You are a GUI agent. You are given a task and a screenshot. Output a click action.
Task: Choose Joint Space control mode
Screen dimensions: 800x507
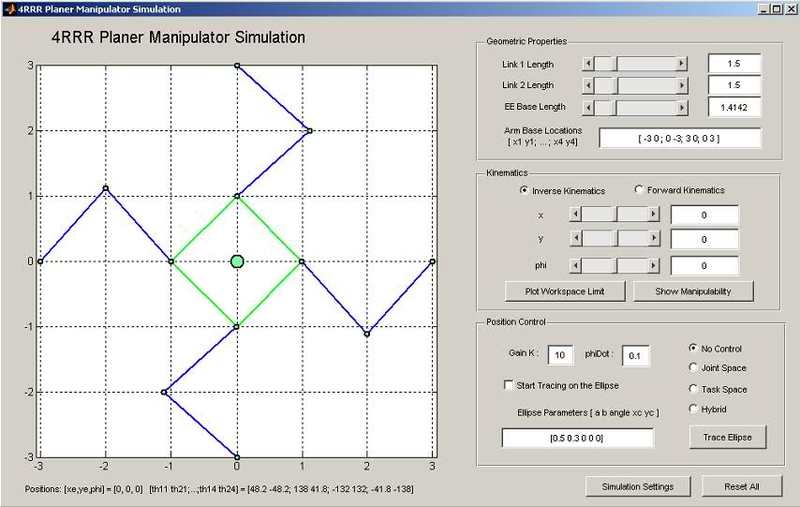(x=694, y=368)
